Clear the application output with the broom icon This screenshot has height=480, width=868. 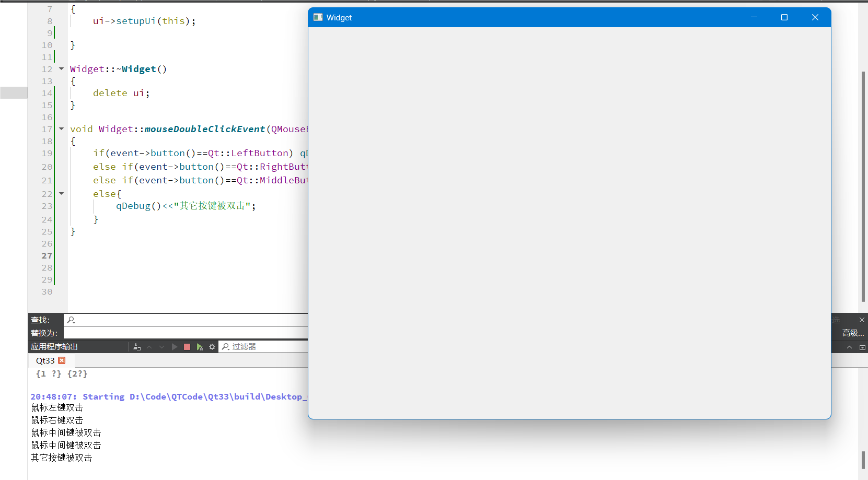tap(137, 347)
